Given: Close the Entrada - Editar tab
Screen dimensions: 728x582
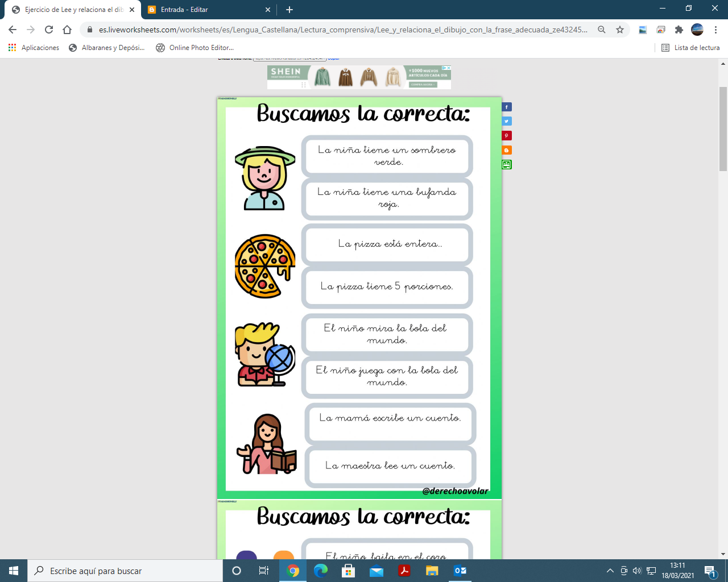Looking at the screenshot, I should 268,10.
